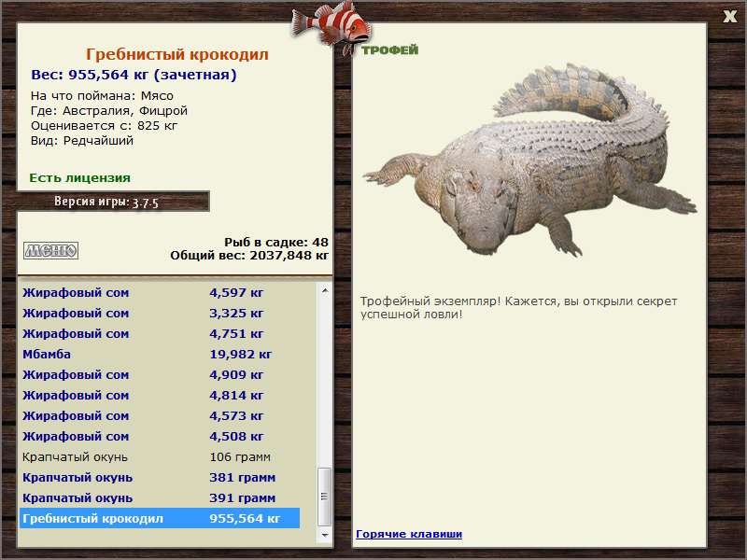Viewport: 747px width, 560px height.
Task: Click the scrollbar up arrow in the fish list
Action: coord(325,290)
